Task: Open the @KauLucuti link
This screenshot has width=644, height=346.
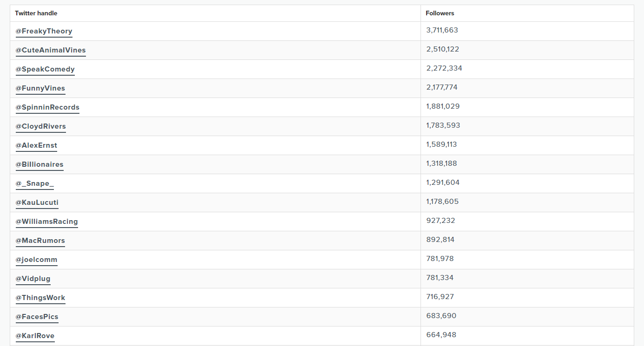Action: [x=37, y=202]
